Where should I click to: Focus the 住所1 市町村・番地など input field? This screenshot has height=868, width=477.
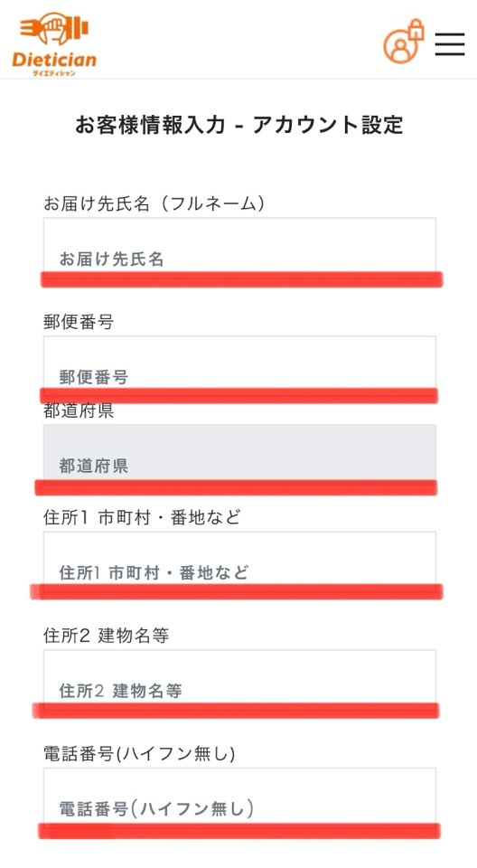click(x=239, y=559)
